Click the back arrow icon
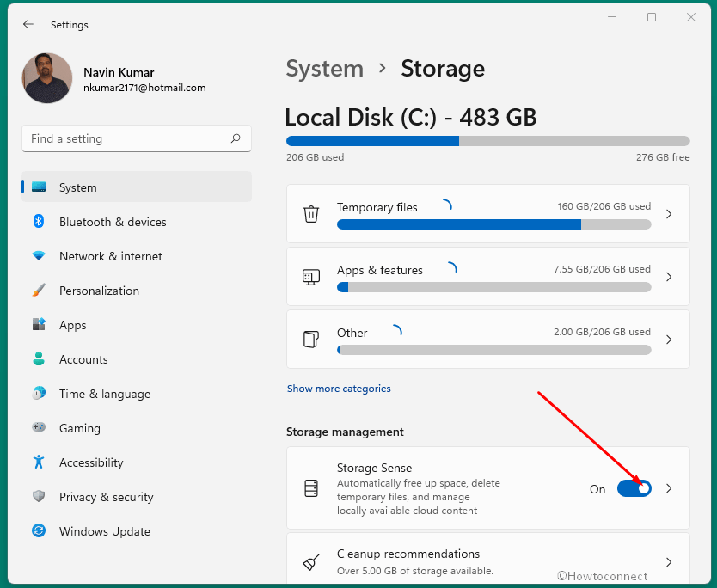The width and height of the screenshot is (717, 588). (28, 24)
